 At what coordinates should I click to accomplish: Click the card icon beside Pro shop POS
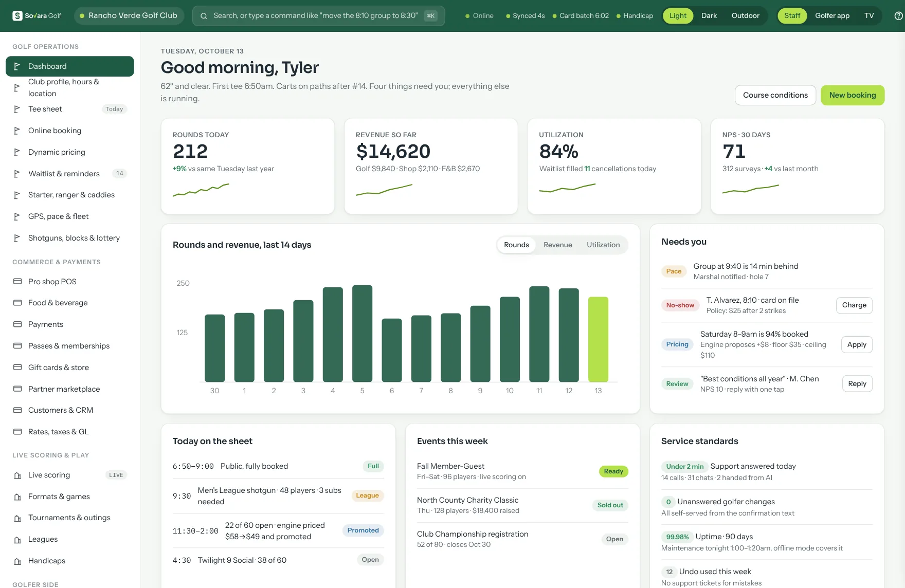point(17,282)
